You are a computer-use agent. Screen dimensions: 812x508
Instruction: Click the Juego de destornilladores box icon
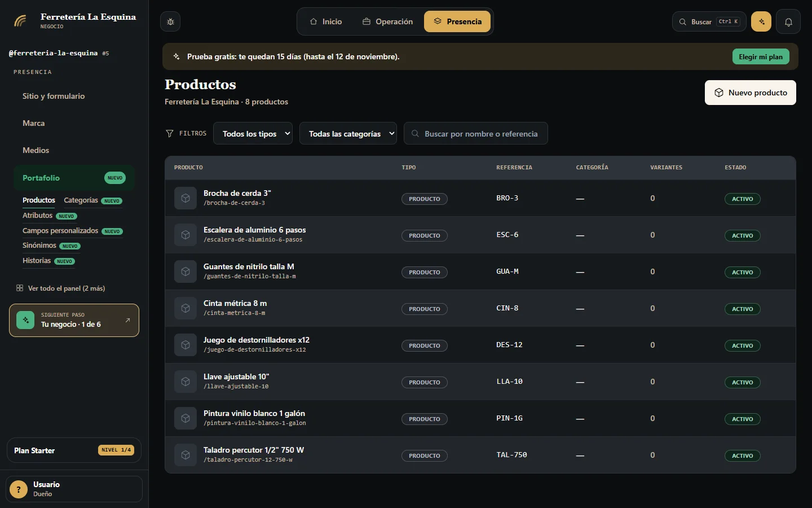click(x=186, y=345)
